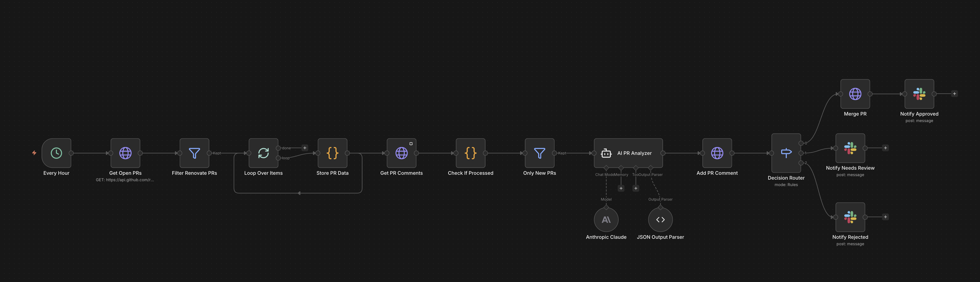The image size is (980, 282).
Task: Open the AI PR Analyzer agent node
Action: point(628,153)
